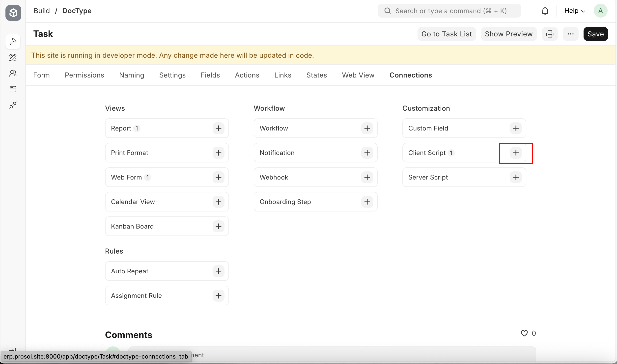Screen dimensions: 617x364
Task: Open the Build hammer sidebar icon
Action: 13,42
